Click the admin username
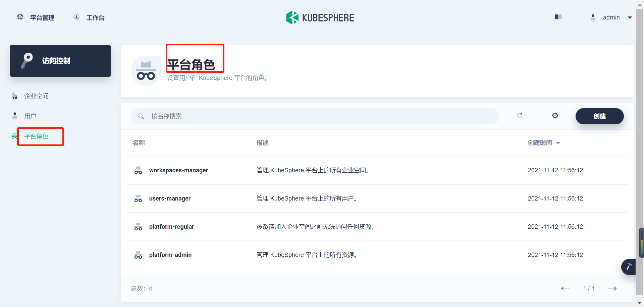This screenshot has height=307, width=644. tap(611, 17)
